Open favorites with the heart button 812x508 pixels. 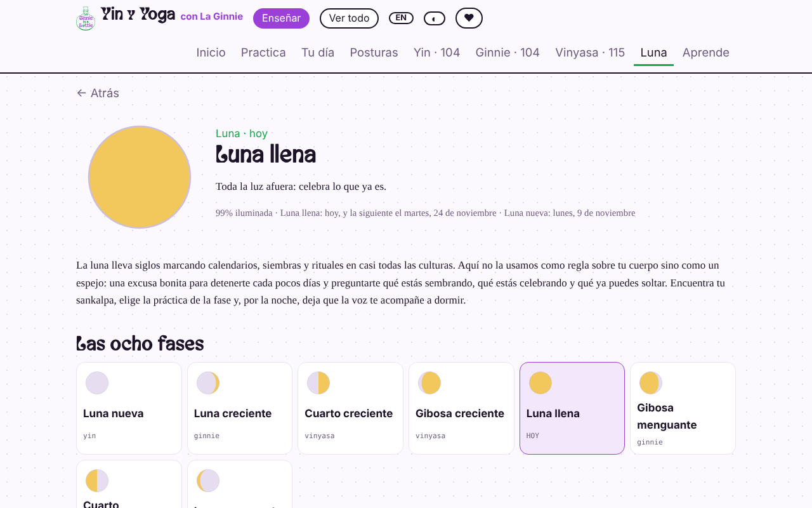[469, 18]
